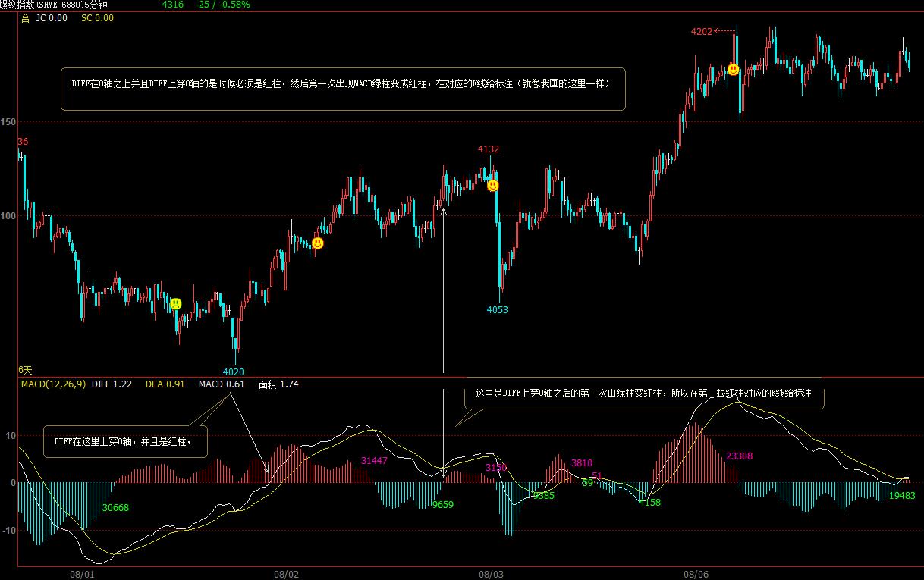Select the smiley face below the 4132 high
The width and height of the screenshot is (924, 580).
[x=492, y=185]
